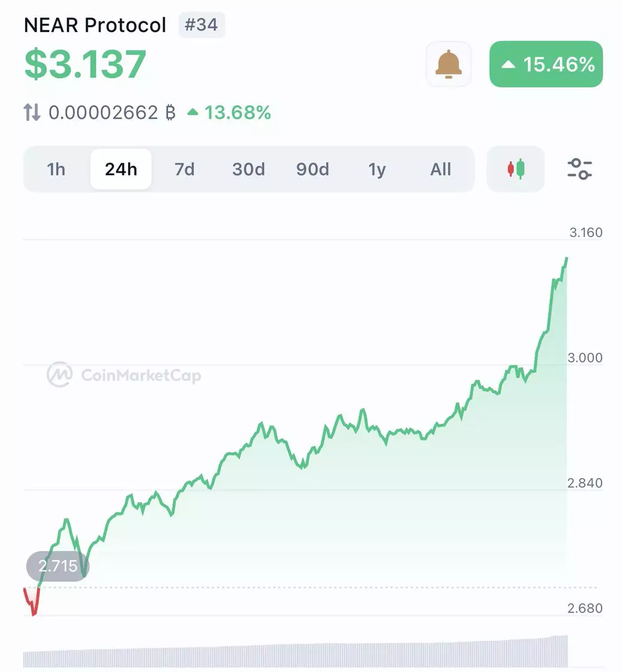Tap the Bitcoin symbol next to 0.00002662
The height and width of the screenshot is (672, 623).
click(x=170, y=113)
